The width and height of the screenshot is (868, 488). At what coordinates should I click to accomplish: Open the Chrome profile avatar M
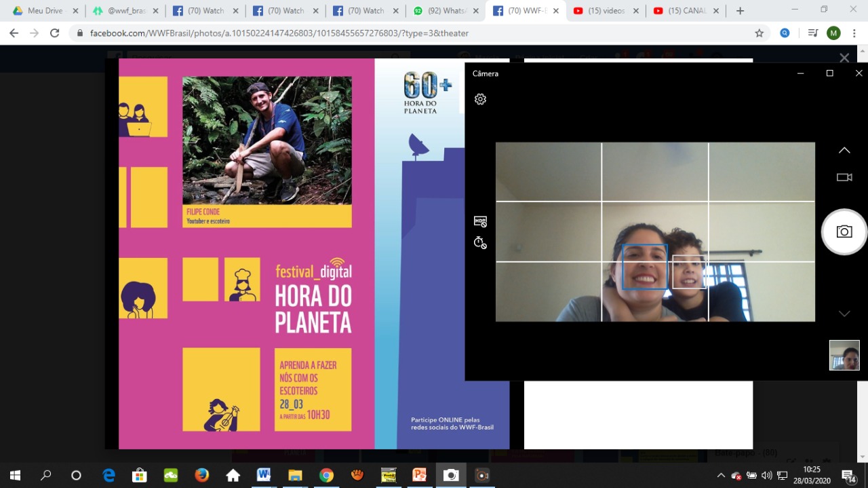[833, 33]
